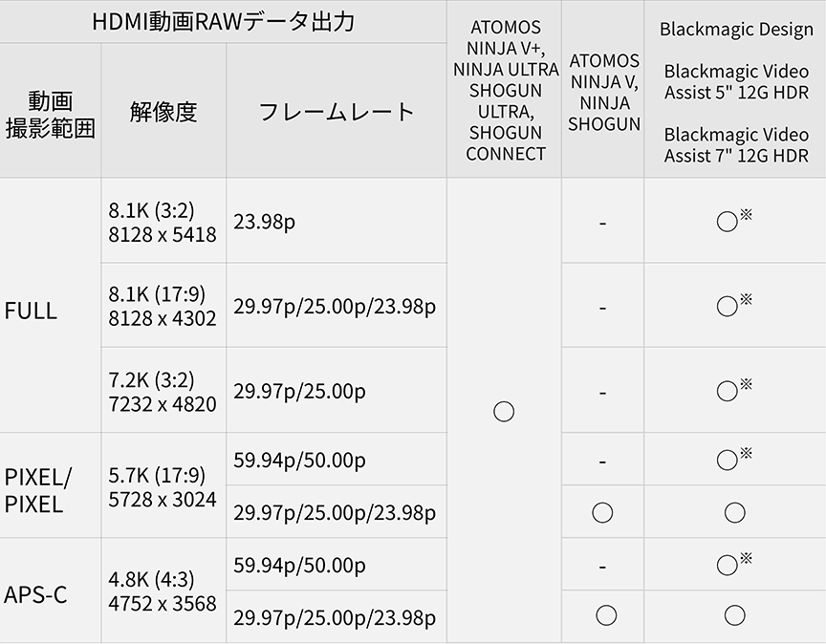The width and height of the screenshot is (826, 644).
Task: Click the Blackmagic circle for 7.2K (3:2) row
Action: [x=728, y=391]
